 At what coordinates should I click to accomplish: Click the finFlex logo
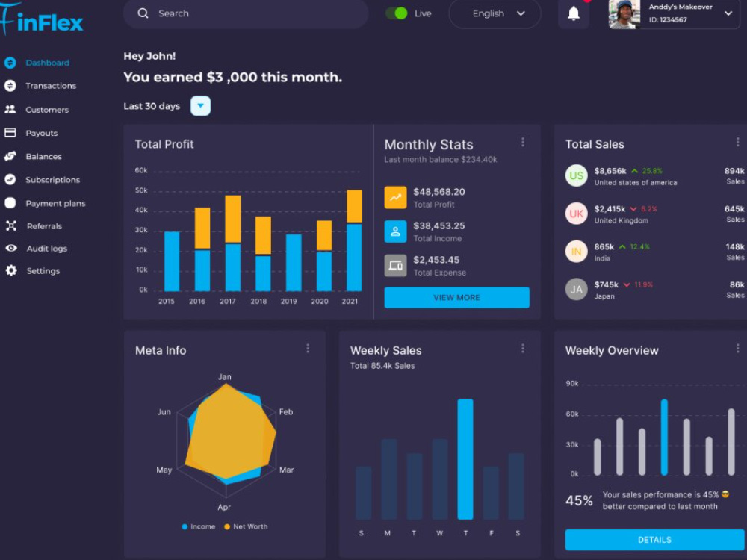point(42,19)
